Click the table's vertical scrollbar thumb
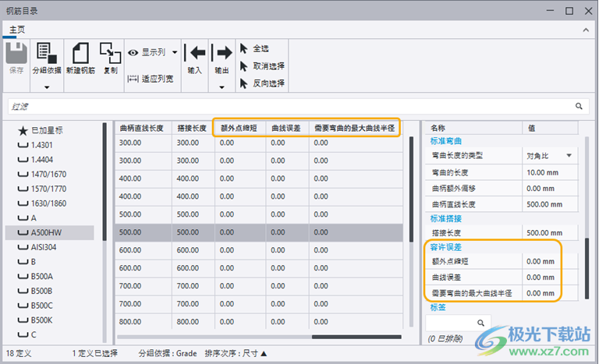 [x=412, y=189]
